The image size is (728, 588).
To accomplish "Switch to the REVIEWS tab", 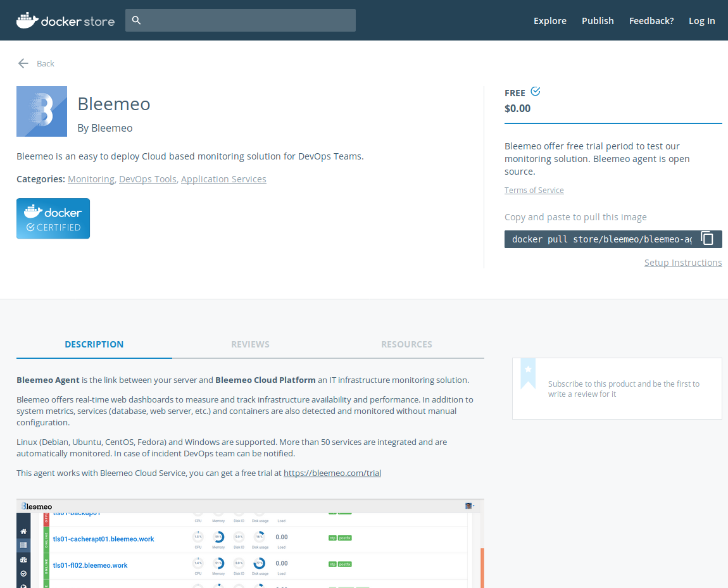I will (x=250, y=344).
